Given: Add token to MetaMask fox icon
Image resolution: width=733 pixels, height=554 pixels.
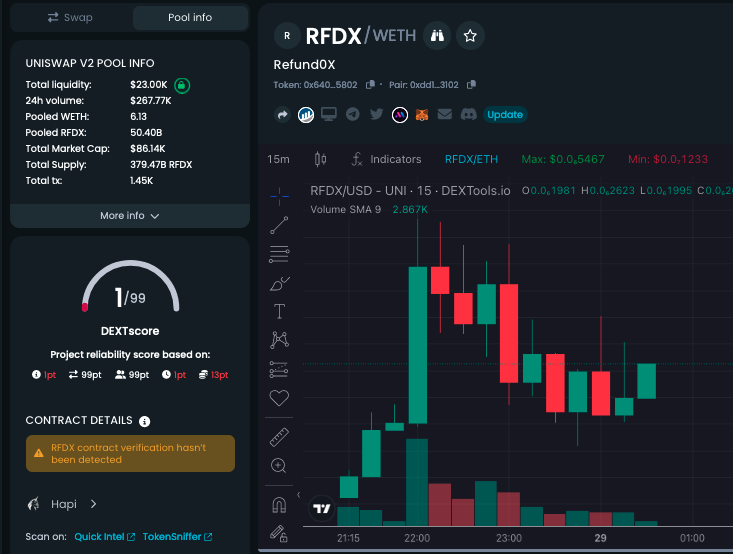Looking at the screenshot, I should pos(422,115).
